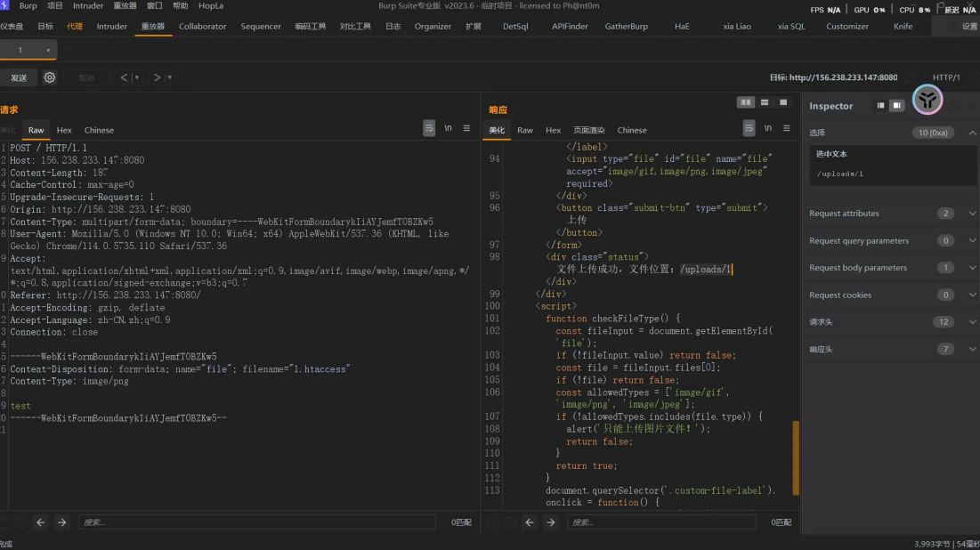Open the Intruder tab in the main toolbar

click(x=112, y=26)
